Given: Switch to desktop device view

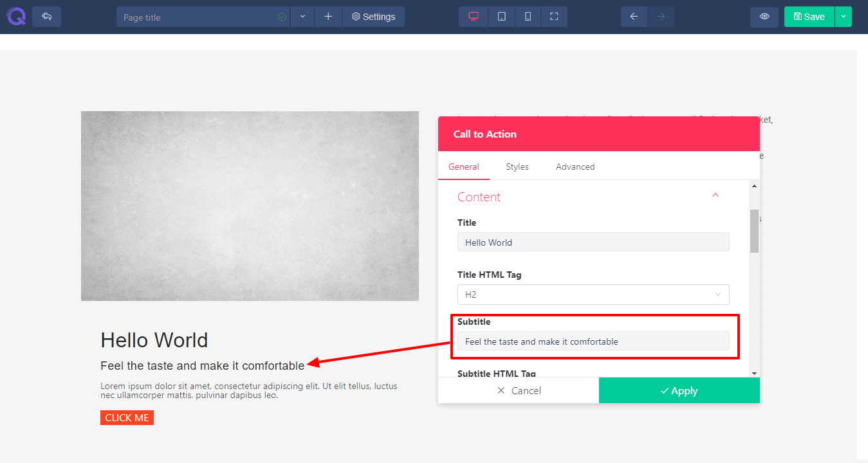Looking at the screenshot, I should pyautogui.click(x=474, y=17).
